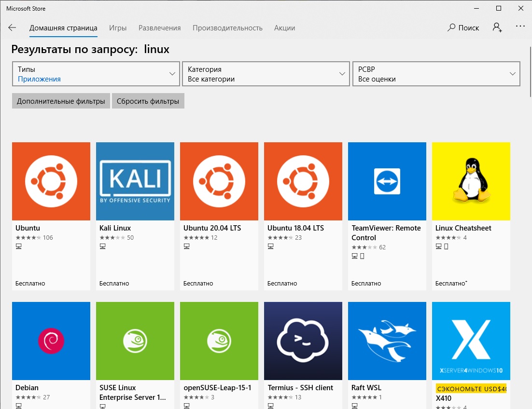Click the Kali Linux star rating 50

pos(117,238)
